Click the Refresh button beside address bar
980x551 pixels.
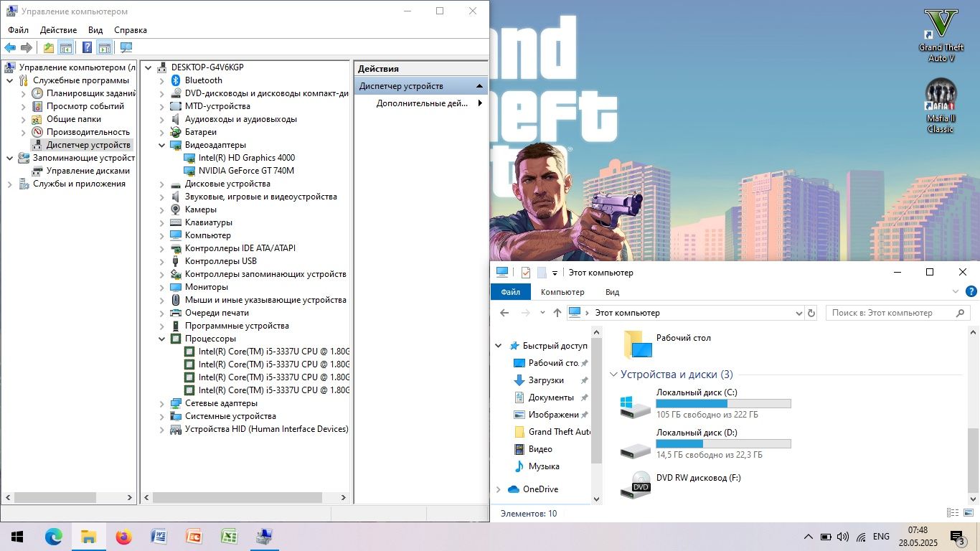811,313
